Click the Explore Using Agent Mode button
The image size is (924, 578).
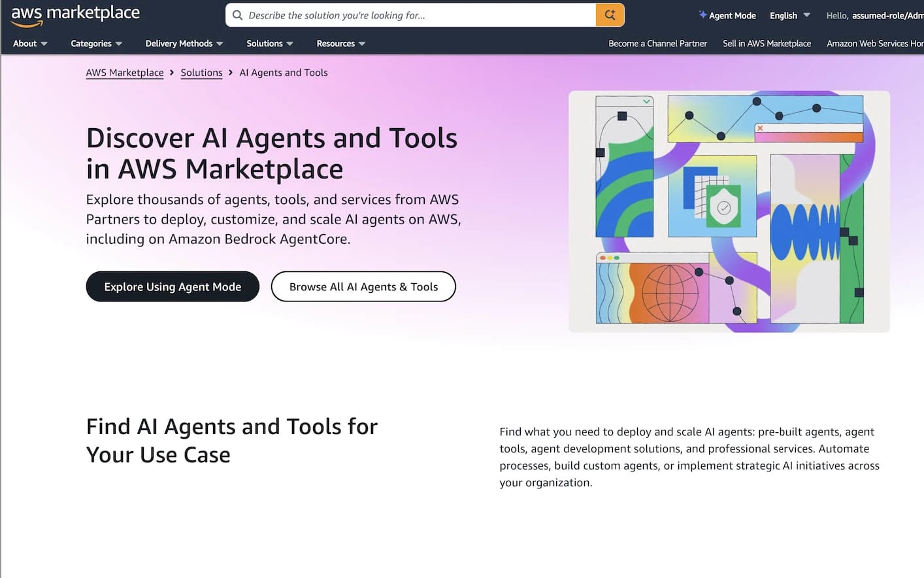(173, 286)
